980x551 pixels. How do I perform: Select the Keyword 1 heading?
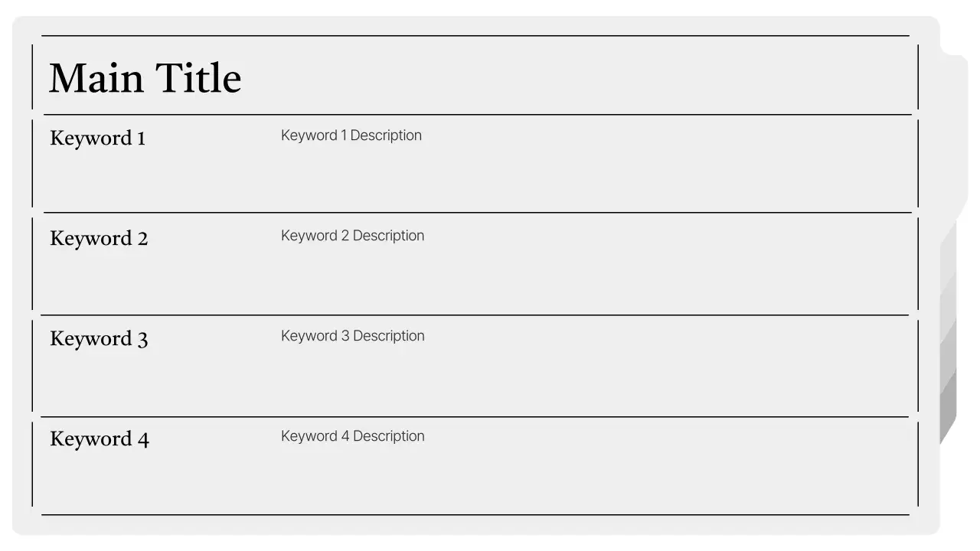click(97, 139)
